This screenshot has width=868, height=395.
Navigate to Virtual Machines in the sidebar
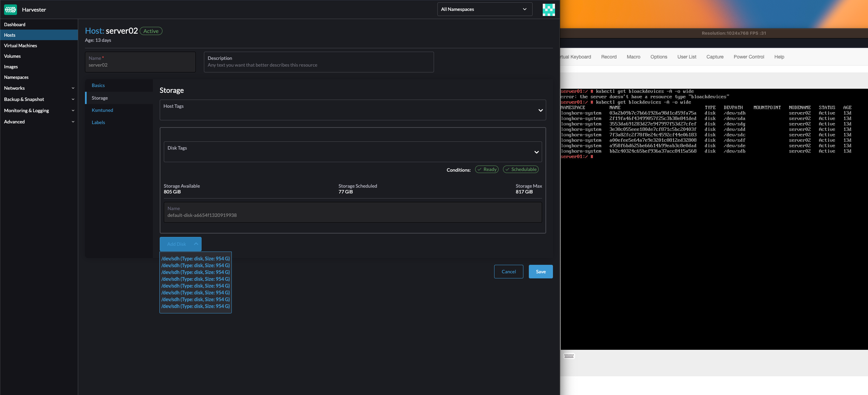[20, 46]
